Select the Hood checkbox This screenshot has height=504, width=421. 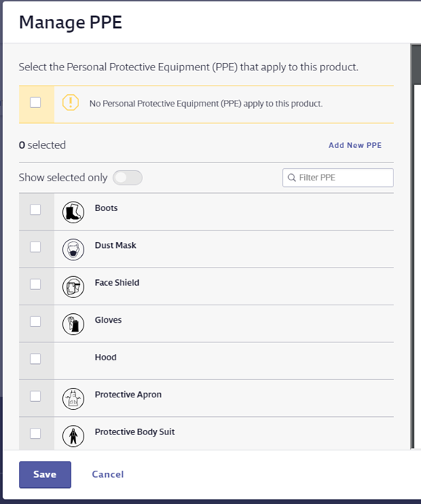point(36,359)
